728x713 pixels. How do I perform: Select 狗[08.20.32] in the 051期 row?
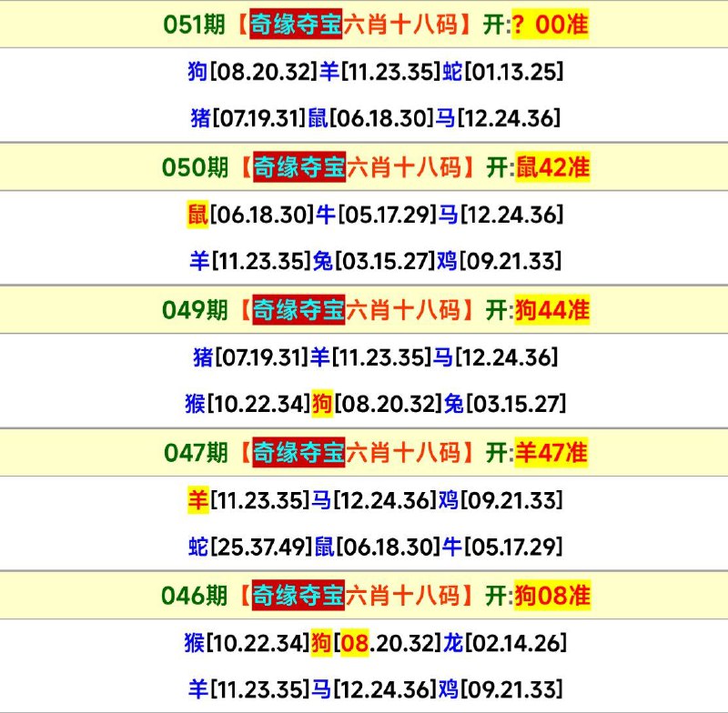pos(253,72)
